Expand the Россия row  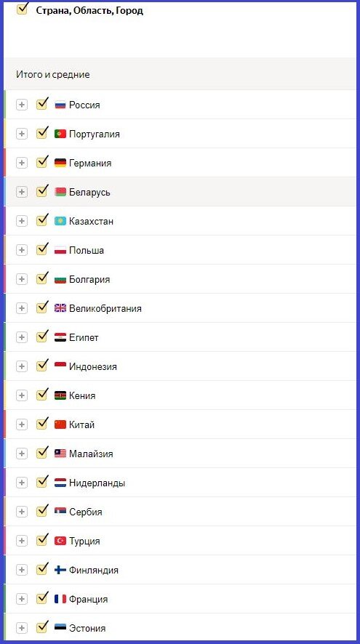(21, 105)
